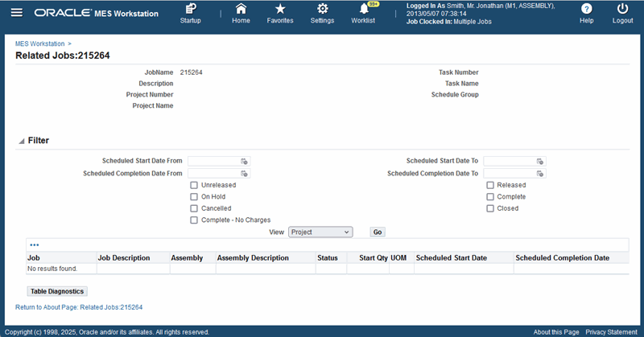Click the Job Description column header
The image size is (644, 337).
pyautogui.click(x=133, y=258)
